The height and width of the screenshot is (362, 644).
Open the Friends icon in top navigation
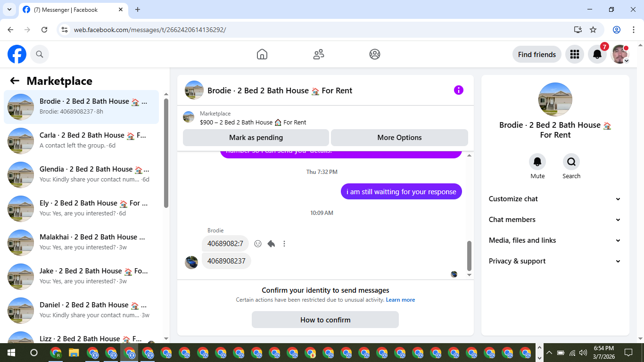(319, 54)
